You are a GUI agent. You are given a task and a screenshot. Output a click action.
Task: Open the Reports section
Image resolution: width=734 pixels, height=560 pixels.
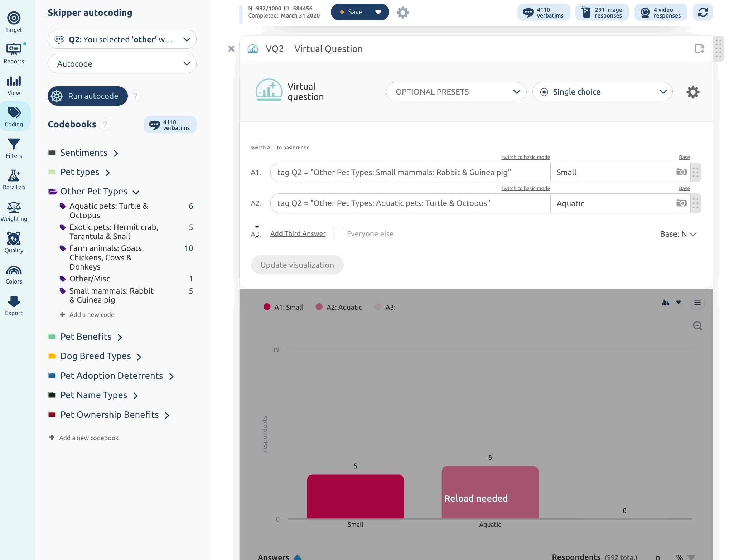(14, 54)
